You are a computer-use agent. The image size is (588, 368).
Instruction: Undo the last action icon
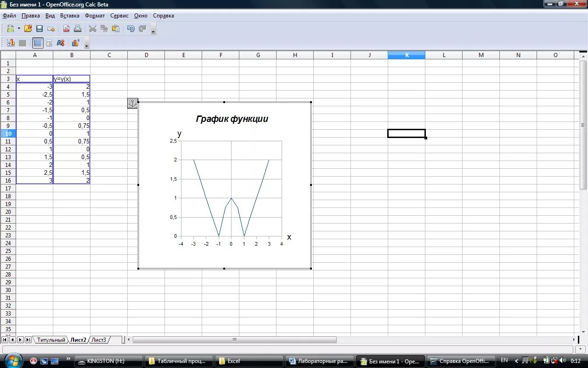pos(131,29)
